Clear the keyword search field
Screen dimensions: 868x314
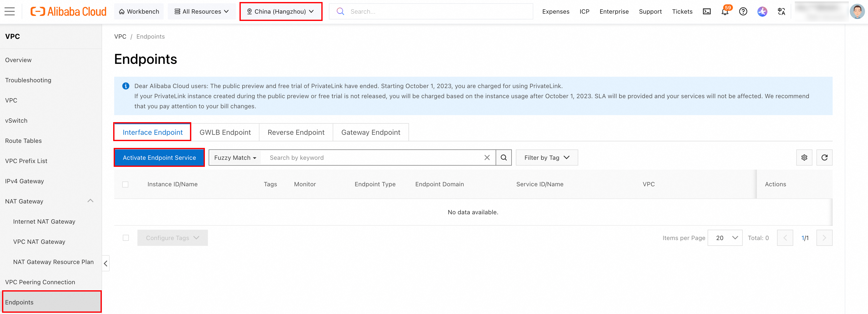(487, 158)
